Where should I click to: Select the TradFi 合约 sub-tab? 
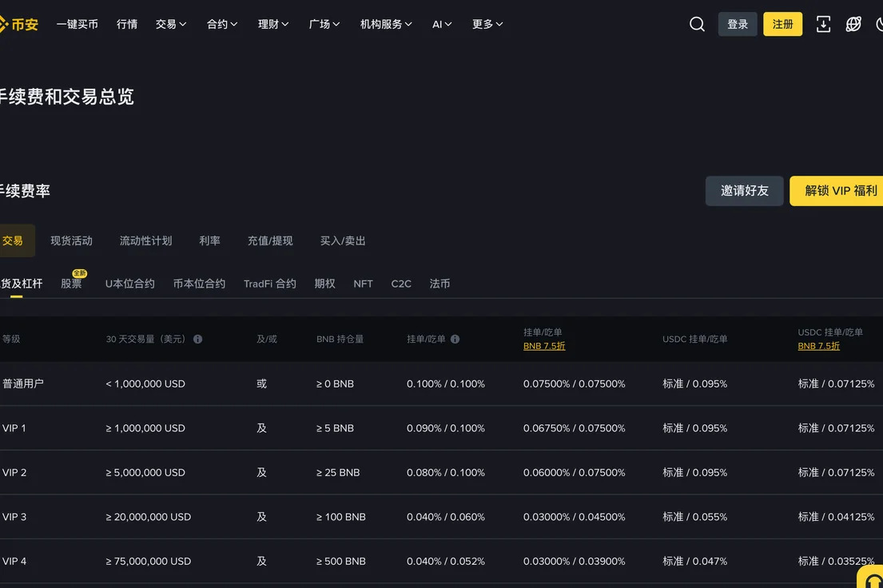pyautogui.click(x=270, y=284)
